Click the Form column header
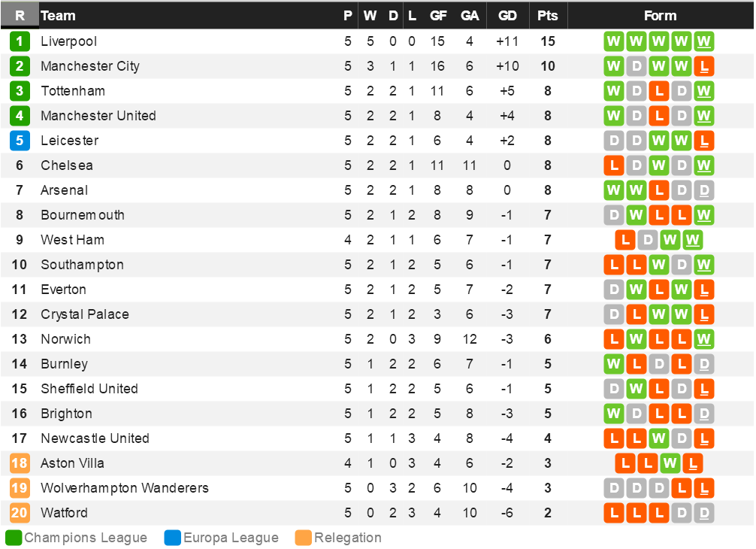This screenshot has width=756, height=549. pos(660,16)
